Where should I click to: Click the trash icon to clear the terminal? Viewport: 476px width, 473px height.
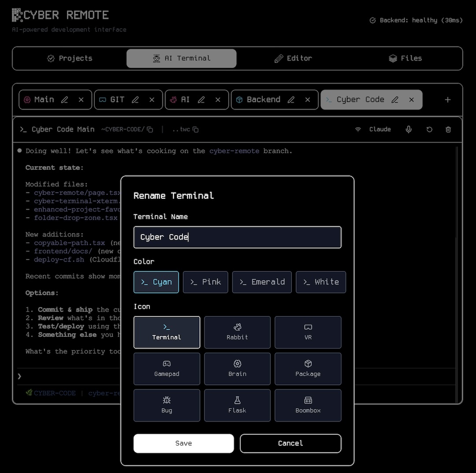tap(448, 129)
